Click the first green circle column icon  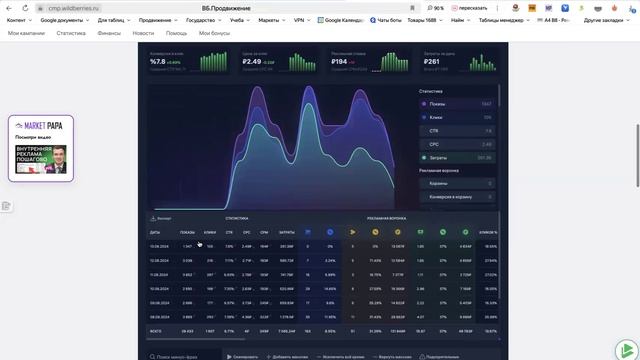click(x=443, y=232)
